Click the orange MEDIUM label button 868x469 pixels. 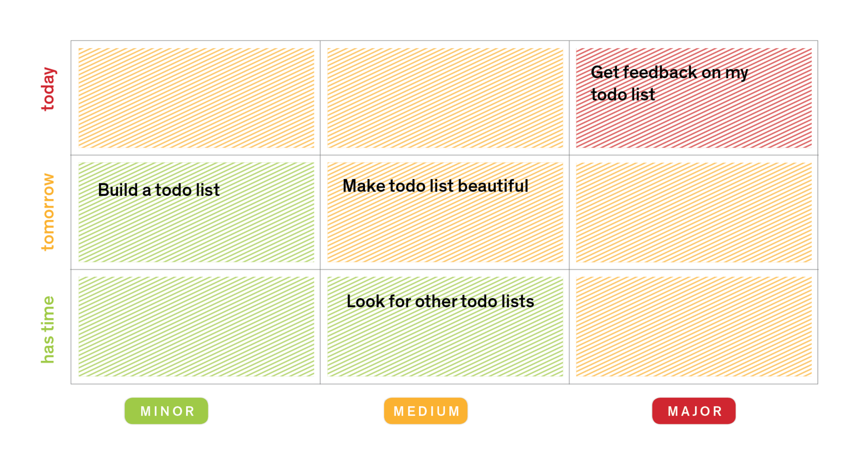[426, 411]
